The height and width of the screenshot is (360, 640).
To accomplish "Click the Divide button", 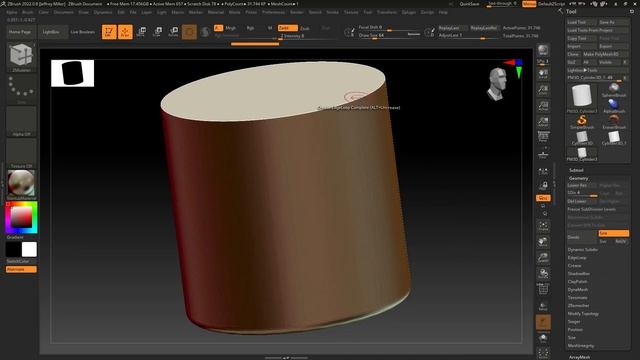I will [582, 237].
